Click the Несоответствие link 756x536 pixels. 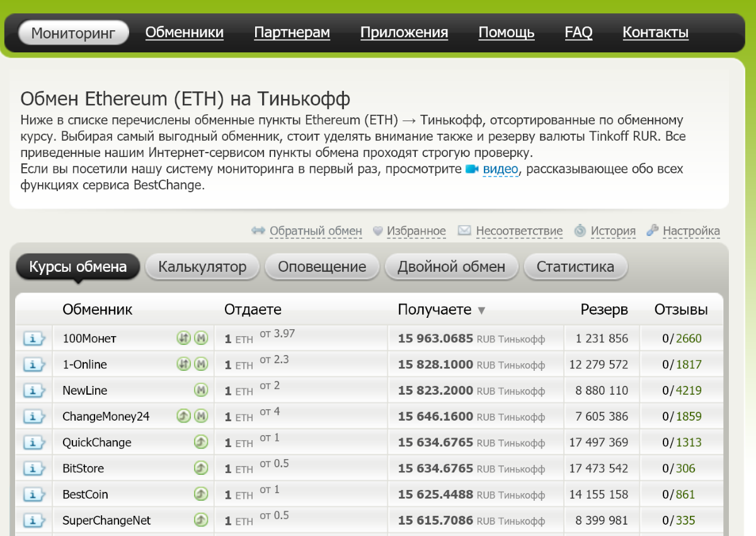(519, 231)
